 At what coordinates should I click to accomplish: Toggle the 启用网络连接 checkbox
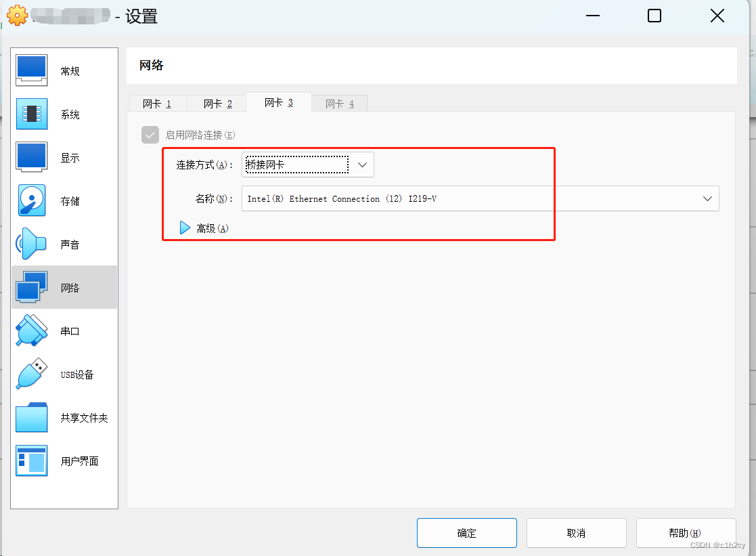[x=150, y=135]
